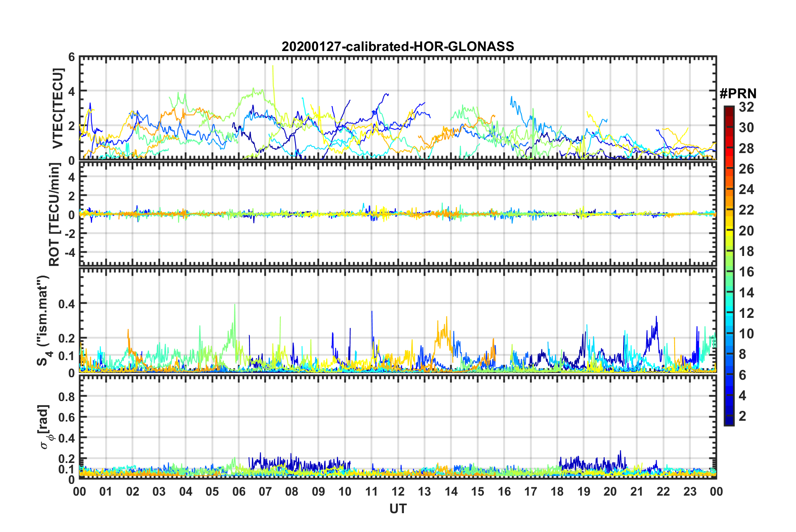
Task: Select the UT x-axis label
Action: tap(398, 509)
